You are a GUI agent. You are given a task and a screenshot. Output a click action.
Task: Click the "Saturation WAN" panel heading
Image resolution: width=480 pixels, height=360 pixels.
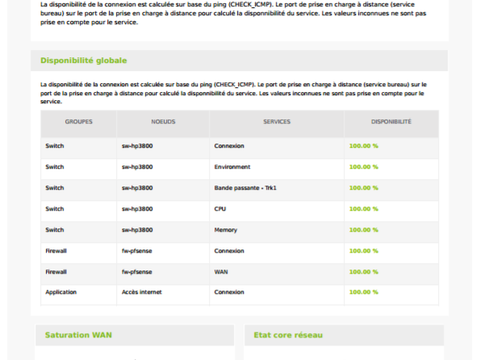pyautogui.click(x=79, y=335)
